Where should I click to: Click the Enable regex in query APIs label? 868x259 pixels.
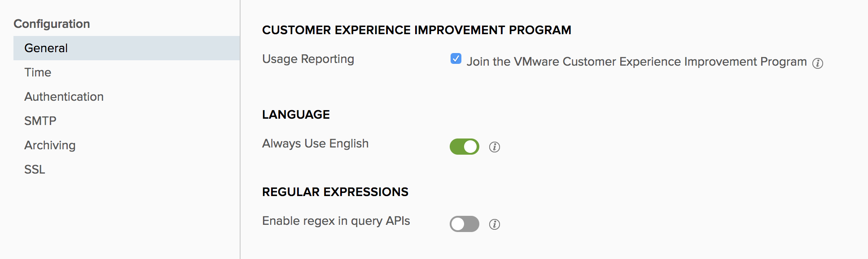click(336, 221)
